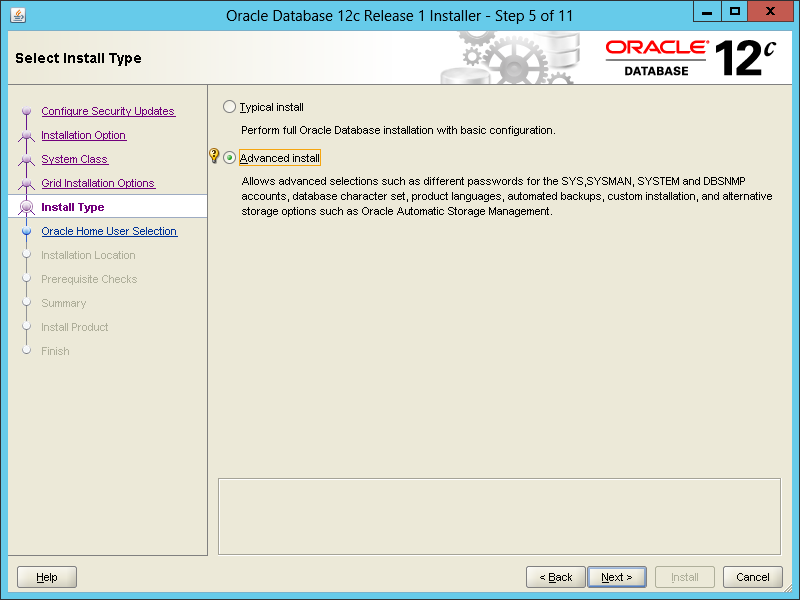This screenshot has height=600, width=800.
Task: Proceed with the Next button
Action: pyautogui.click(x=617, y=577)
